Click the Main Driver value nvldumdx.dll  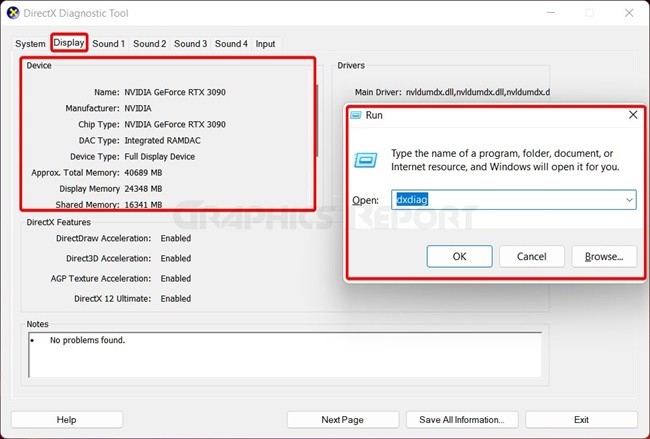478,92
